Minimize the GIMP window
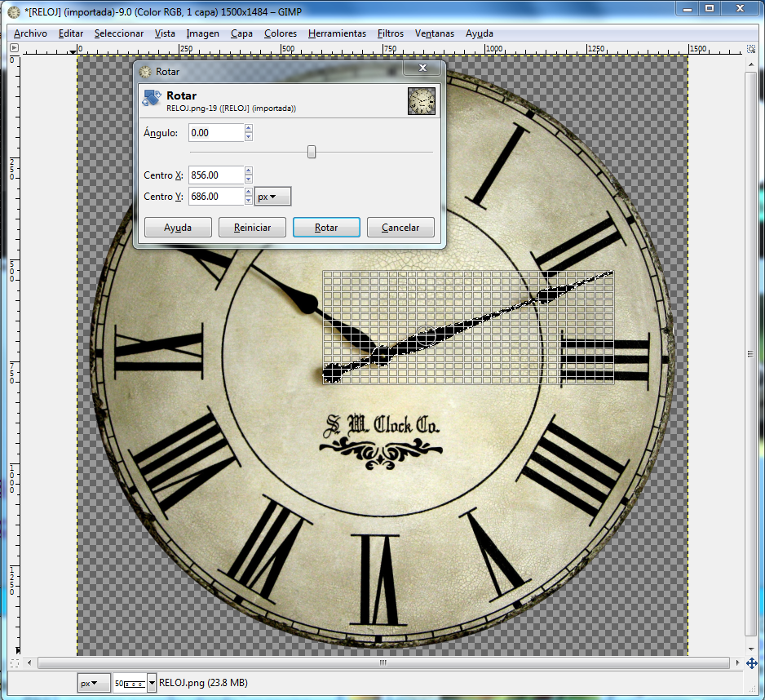The height and width of the screenshot is (700, 765). coord(688,8)
